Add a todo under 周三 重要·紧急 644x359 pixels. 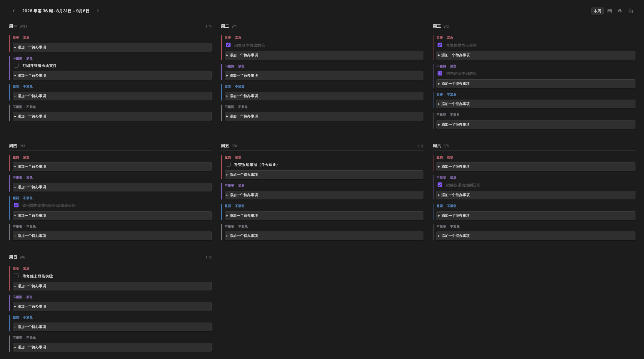pyautogui.click(x=536, y=55)
